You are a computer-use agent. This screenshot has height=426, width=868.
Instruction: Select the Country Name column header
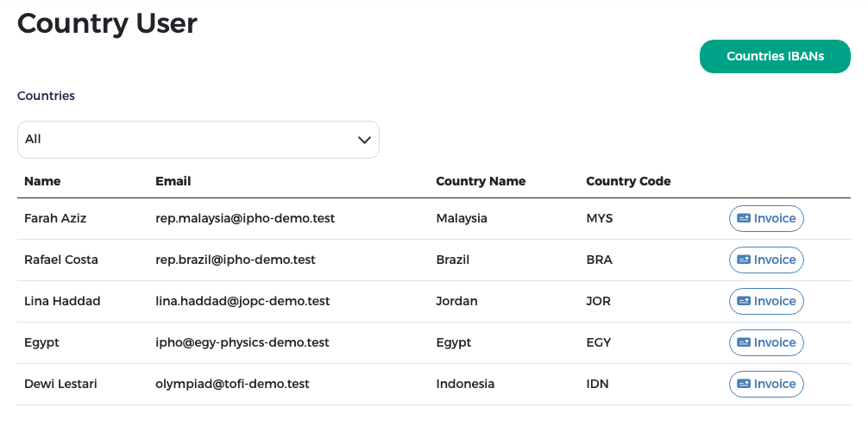point(481,181)
